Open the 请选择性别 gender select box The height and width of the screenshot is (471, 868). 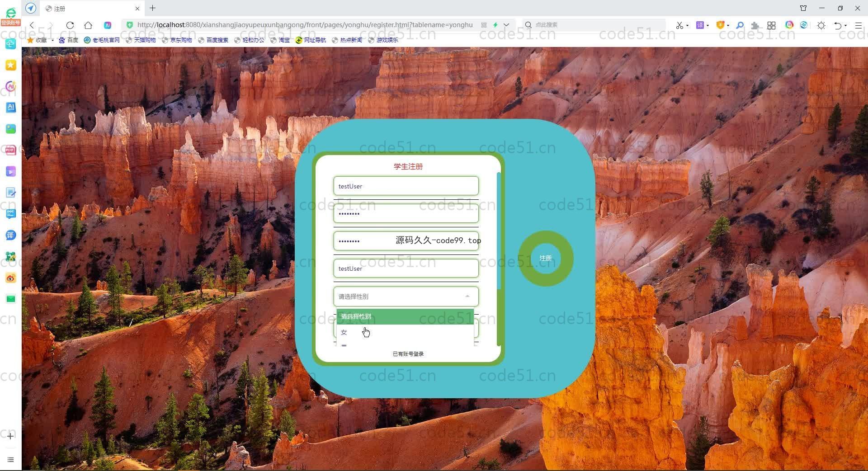coord(406,297)
